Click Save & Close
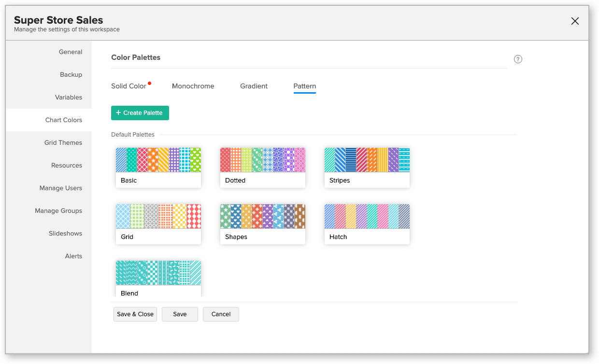599x364 pixels. [135, 314]
